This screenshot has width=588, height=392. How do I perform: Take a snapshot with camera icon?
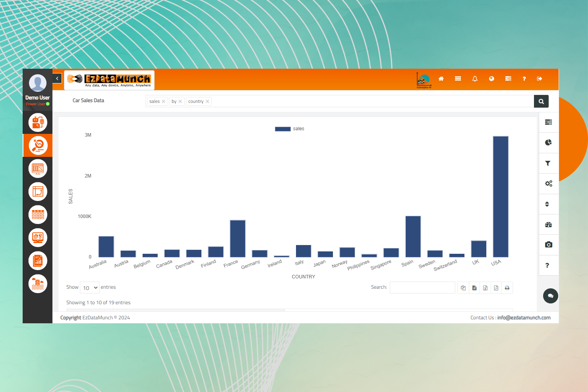548,245
